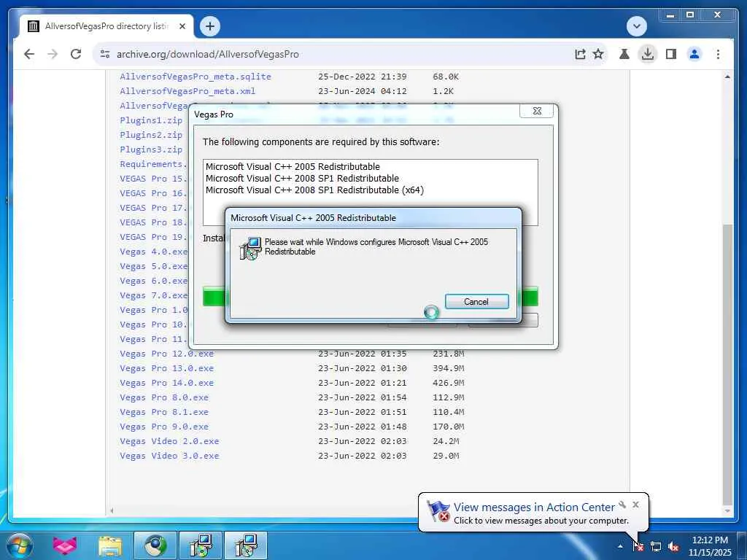Screen dimensions: 747x560
Task: Download Vegas Pro 8.0.exe
Action: click(164, 397)
